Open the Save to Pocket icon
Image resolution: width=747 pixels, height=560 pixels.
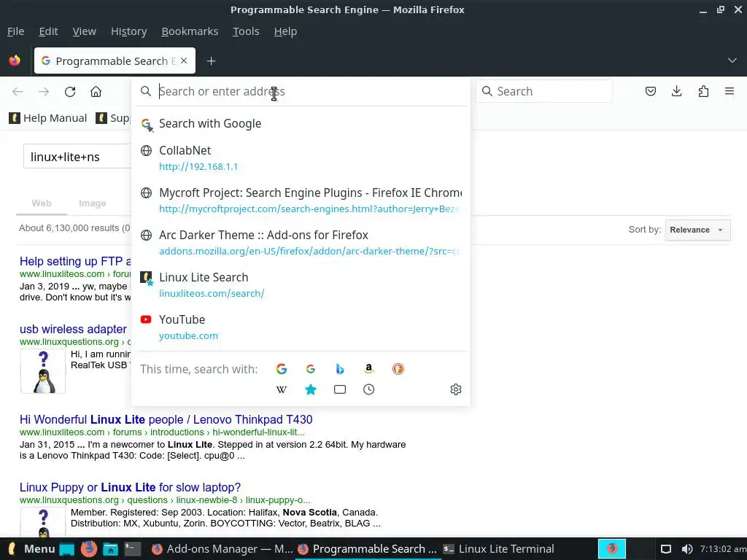point(650,91)
